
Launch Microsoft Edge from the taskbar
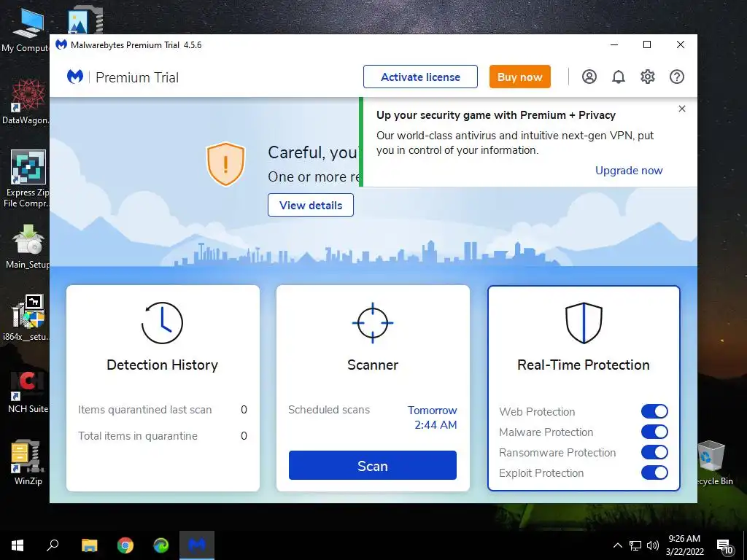coord(161,545)
